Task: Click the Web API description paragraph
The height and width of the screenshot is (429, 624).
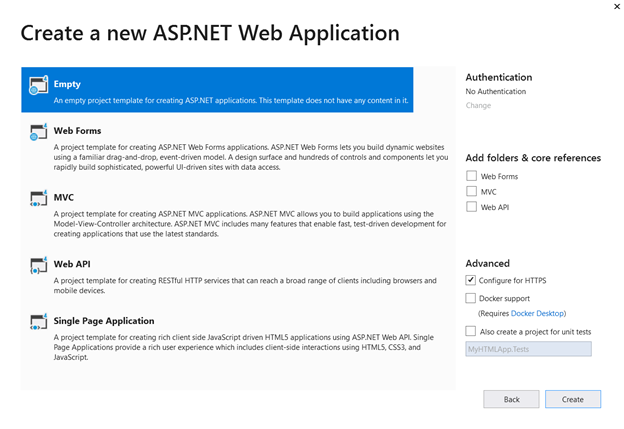Action: pyautogui.click(x=245, y=285)
